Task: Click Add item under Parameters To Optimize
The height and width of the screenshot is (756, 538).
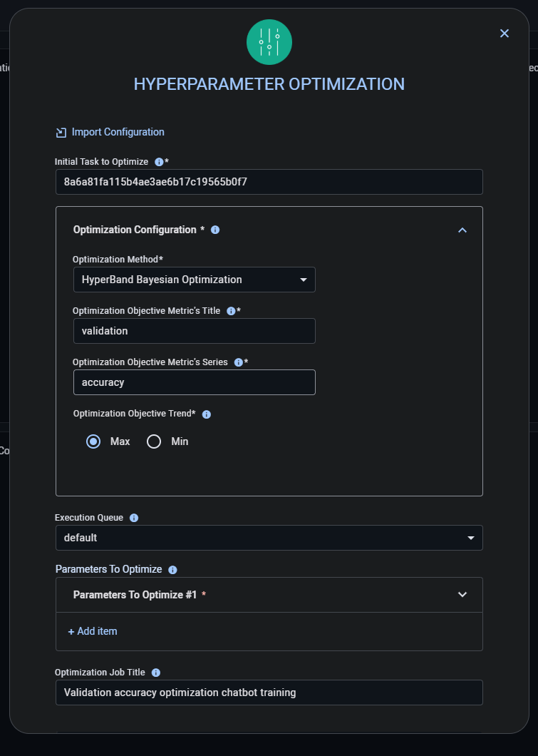Action: [x=92, y=631]
